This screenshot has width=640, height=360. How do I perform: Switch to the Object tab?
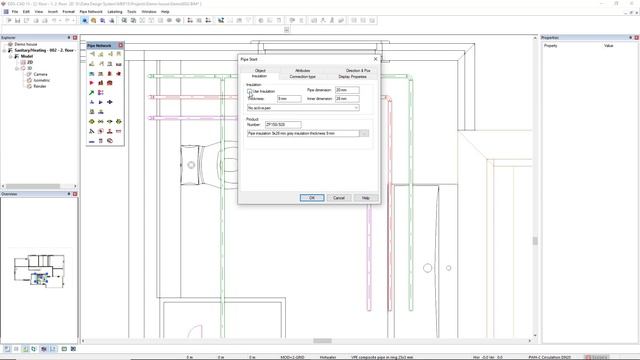pos(260,71)
